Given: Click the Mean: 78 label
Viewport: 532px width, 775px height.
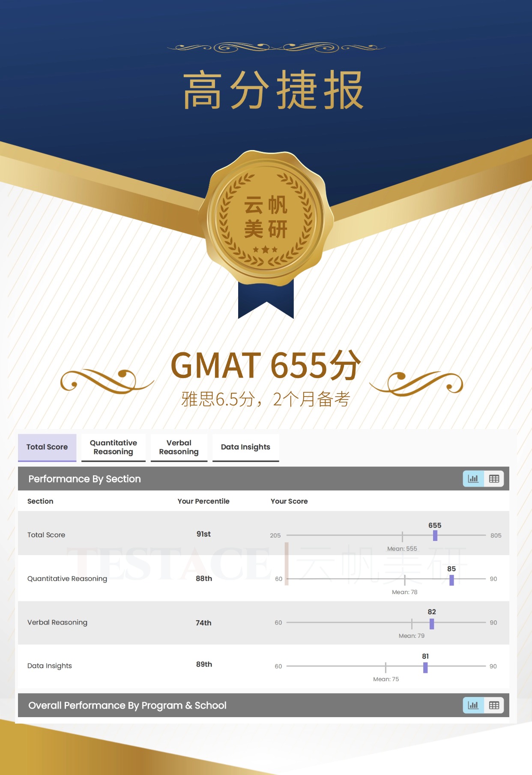Looking at the screenshot, I should click(x=405, y=592).
